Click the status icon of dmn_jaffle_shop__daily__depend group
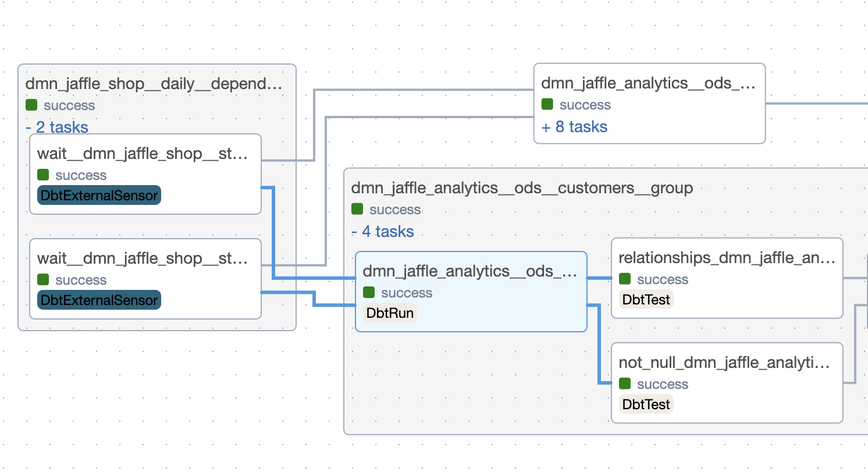Image resolution: width=868 pixels, height=475 pixels. click(x=31, y=105)
